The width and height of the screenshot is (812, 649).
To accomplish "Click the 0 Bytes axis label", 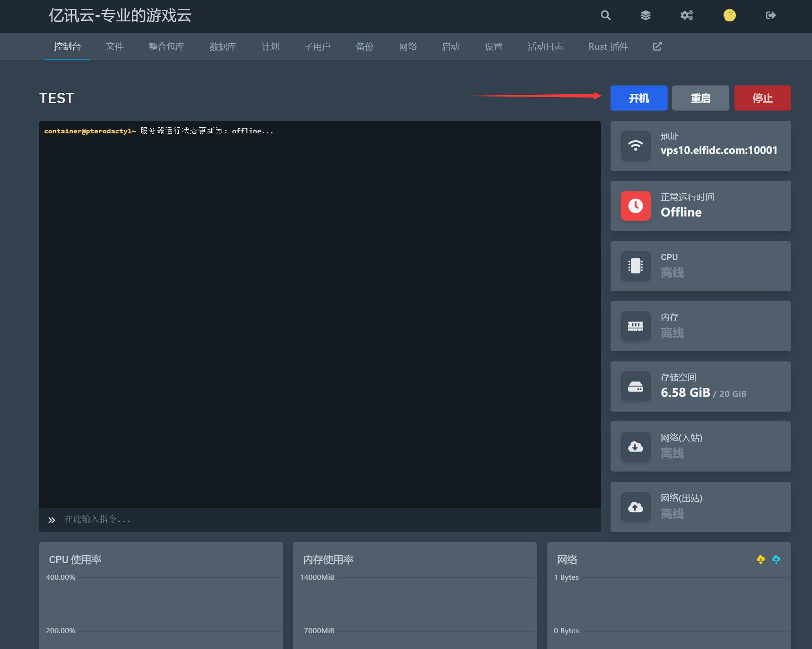I will (566, 631).
